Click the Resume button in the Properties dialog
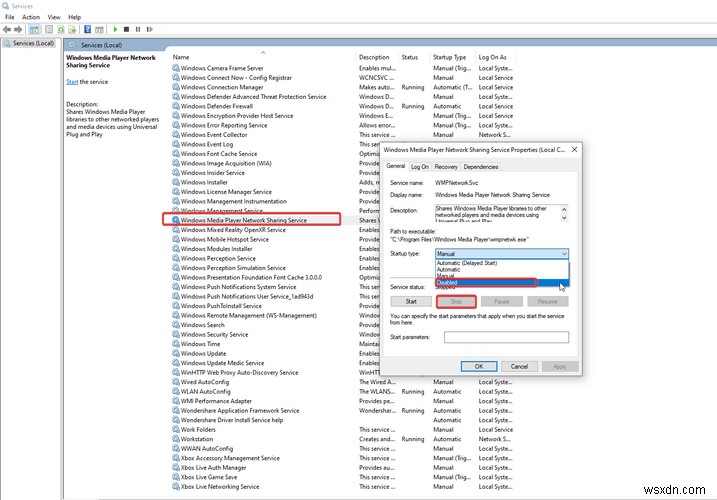Screen dimensions: 717x500 coord(547,301)
